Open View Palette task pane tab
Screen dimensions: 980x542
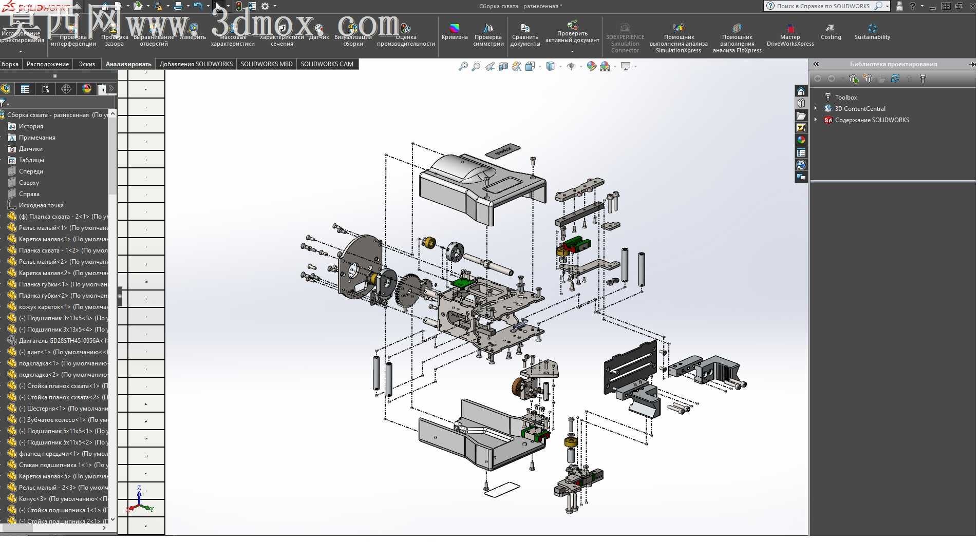[x=801, y=128]
